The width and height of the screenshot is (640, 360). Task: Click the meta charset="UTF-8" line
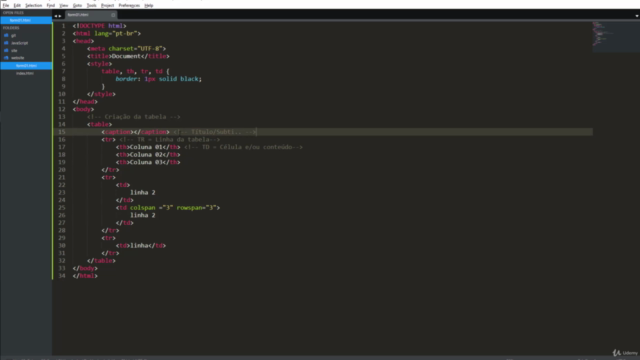[x=127, y=49]
